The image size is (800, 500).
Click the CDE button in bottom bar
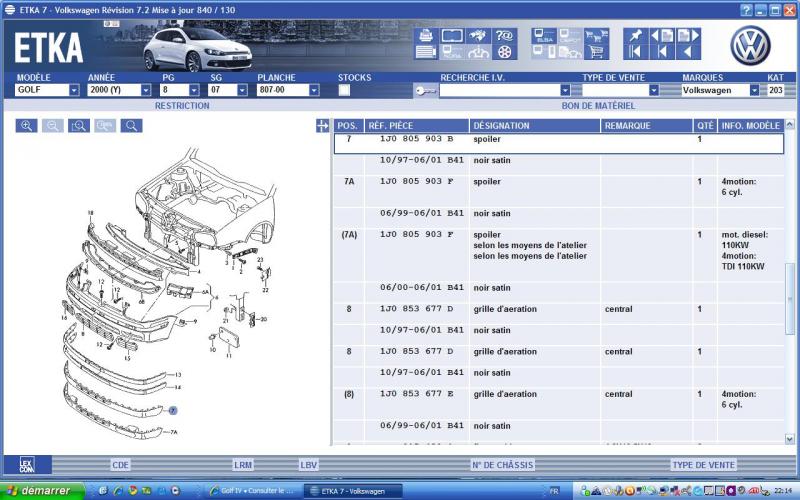(120, 465)
